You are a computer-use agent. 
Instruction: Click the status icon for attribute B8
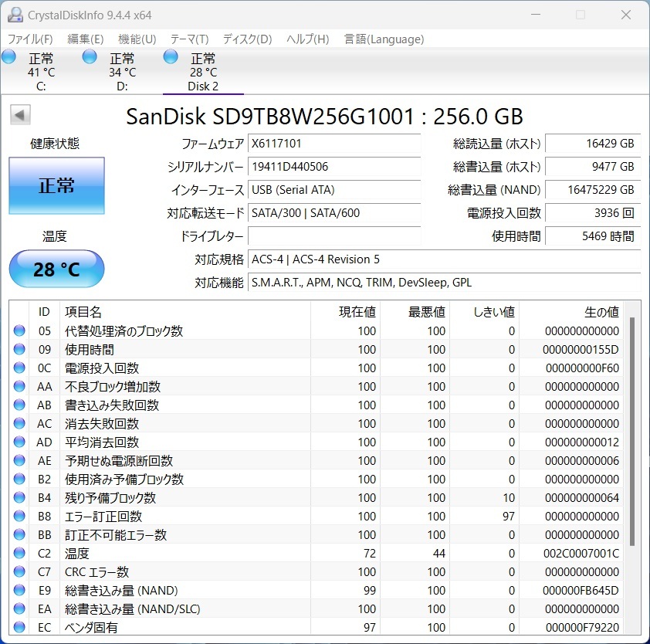coord(19,516)
